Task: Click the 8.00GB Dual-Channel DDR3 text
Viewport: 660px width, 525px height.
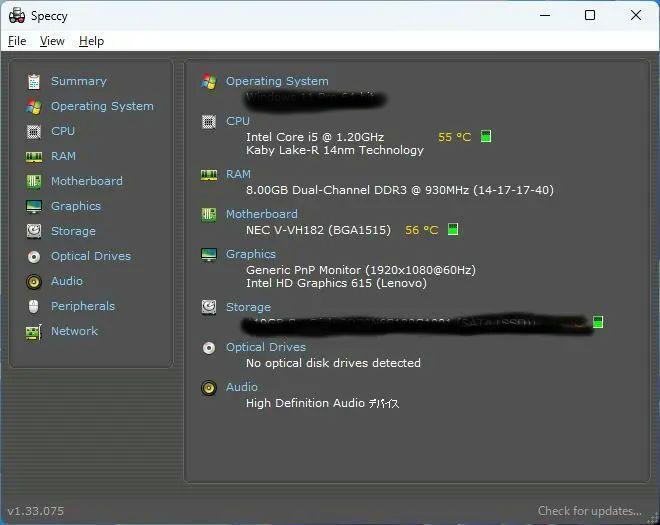Action: tap(400, 190)
